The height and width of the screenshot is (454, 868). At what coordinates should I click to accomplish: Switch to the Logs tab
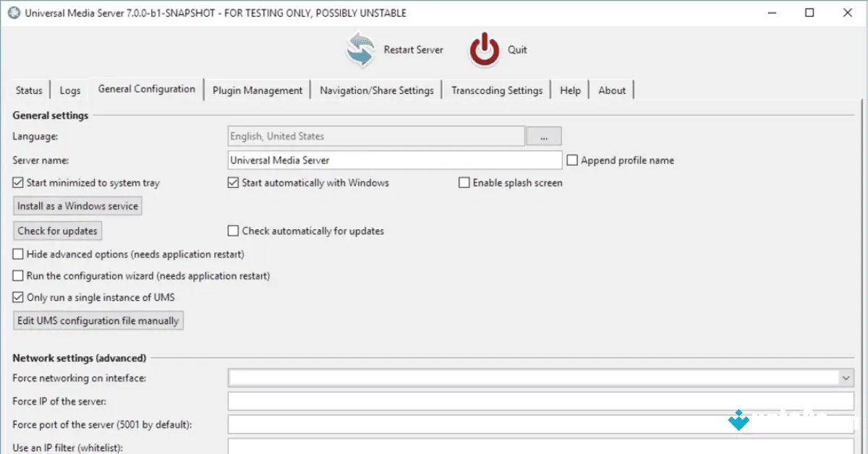pyautogui.click(x=69, y=90)
